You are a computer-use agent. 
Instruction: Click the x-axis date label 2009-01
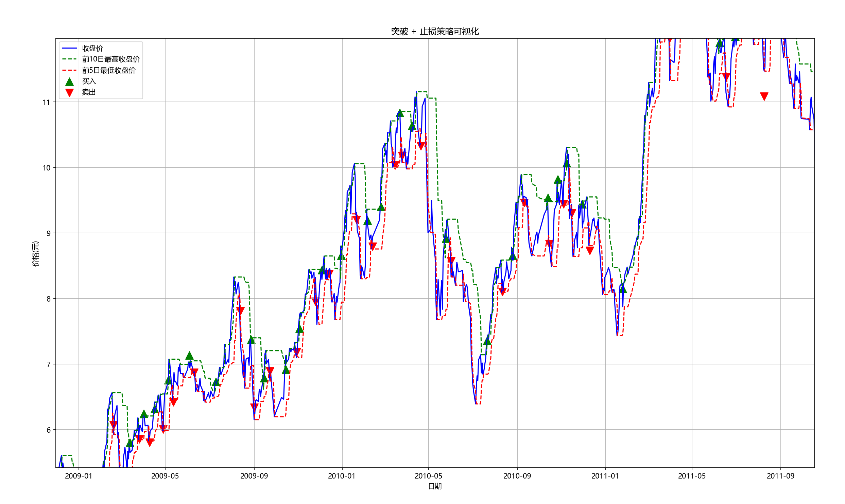79,476
